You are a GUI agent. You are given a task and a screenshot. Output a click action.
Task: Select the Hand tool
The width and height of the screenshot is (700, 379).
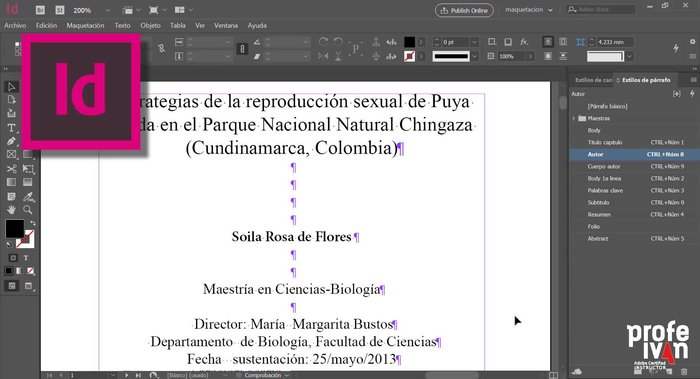click(x=12, y=209)
